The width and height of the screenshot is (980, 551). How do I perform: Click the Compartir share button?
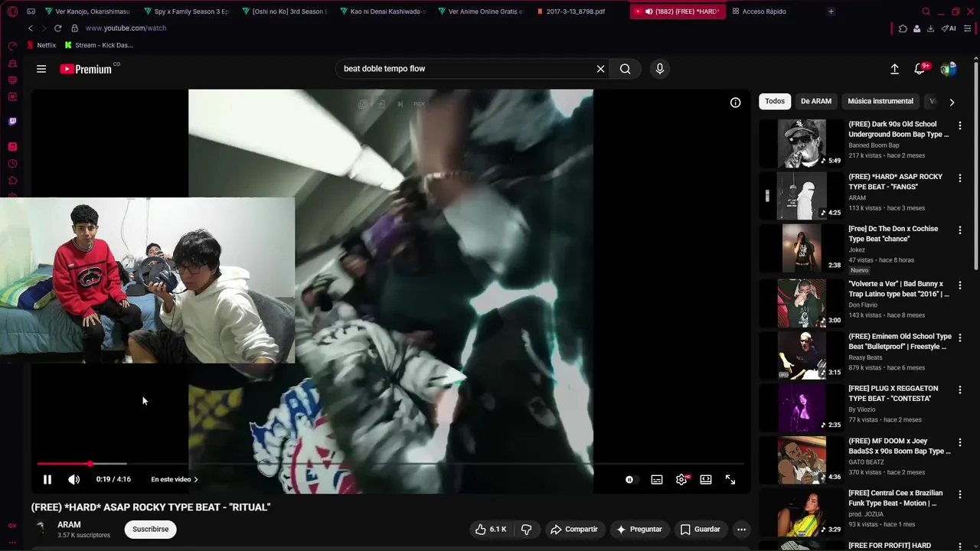pos(575,530)
